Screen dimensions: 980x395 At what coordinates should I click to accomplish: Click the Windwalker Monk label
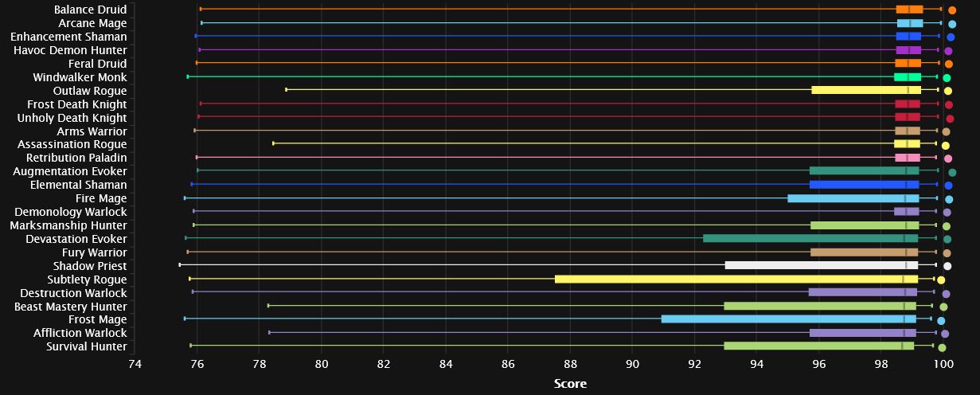[80, 77]
